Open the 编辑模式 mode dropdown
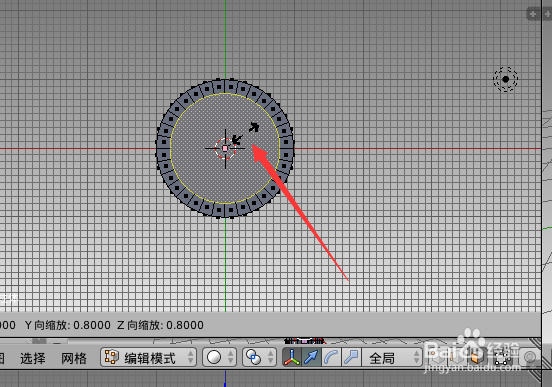This screenshot has width=552, height=387. pos(148,357)
